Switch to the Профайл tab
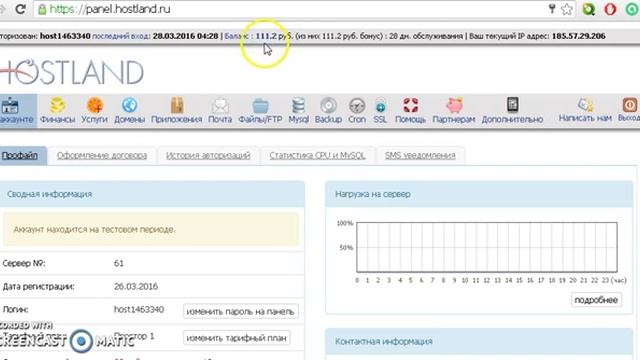 20,156
